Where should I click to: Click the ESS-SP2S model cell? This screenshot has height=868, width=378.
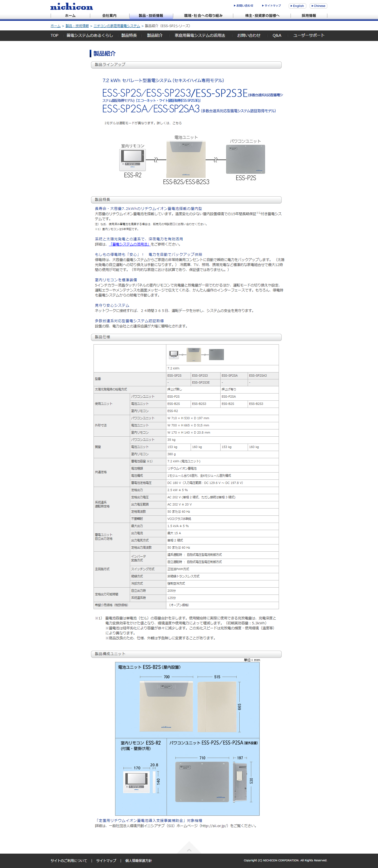pos(178,376)
